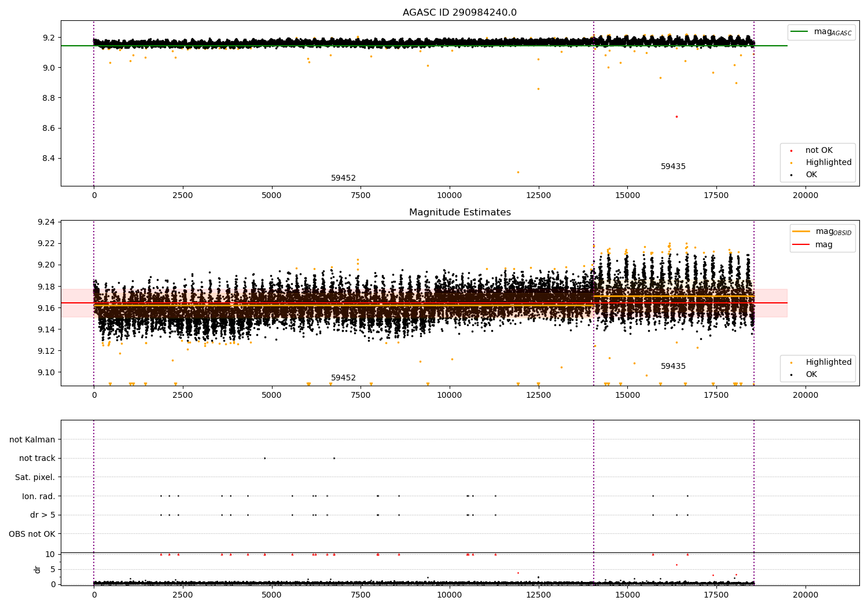
Task: Click the 'AGASC ID 290984240.0' plot title
Action: pos(459,13)
